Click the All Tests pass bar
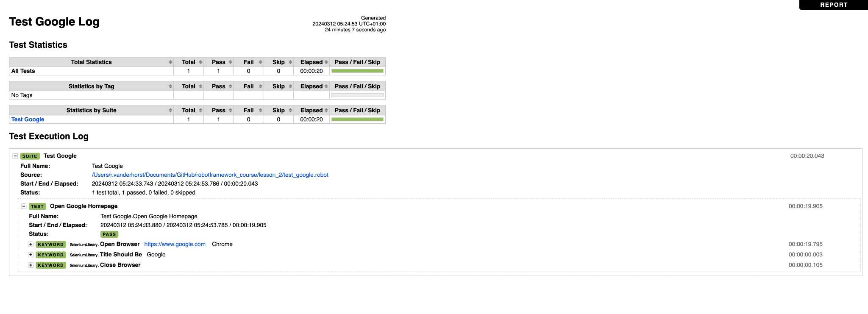The image size is (868, 314). [x=357, y=71]
